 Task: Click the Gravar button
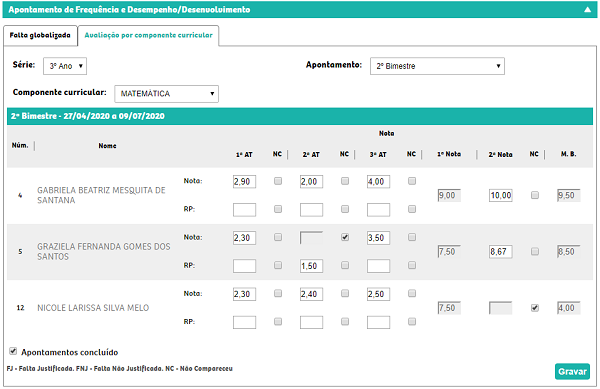point(572,371)
